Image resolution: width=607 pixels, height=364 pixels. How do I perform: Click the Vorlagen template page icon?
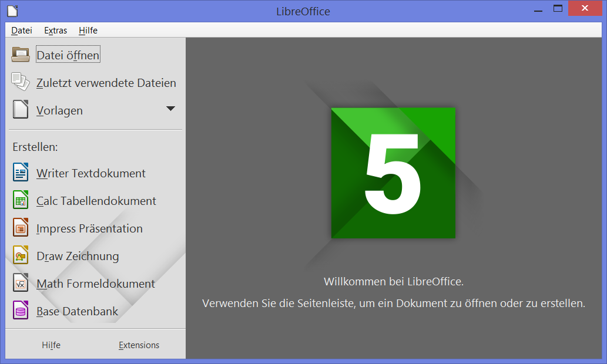(x=21, y=110)
